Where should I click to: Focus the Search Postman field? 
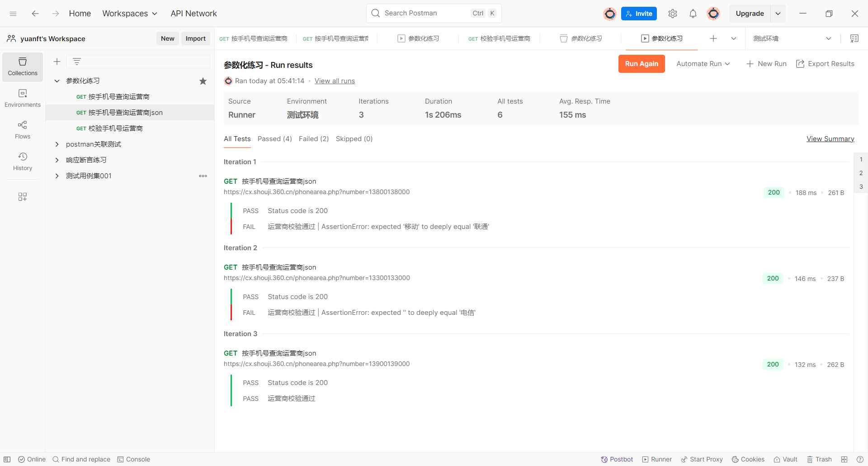434,13
